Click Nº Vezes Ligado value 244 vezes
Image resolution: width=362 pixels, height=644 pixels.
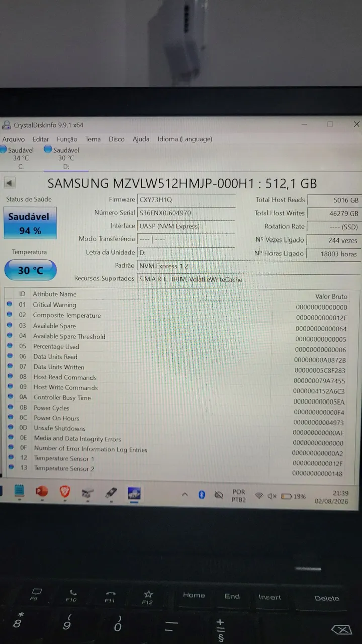[334, 240]
